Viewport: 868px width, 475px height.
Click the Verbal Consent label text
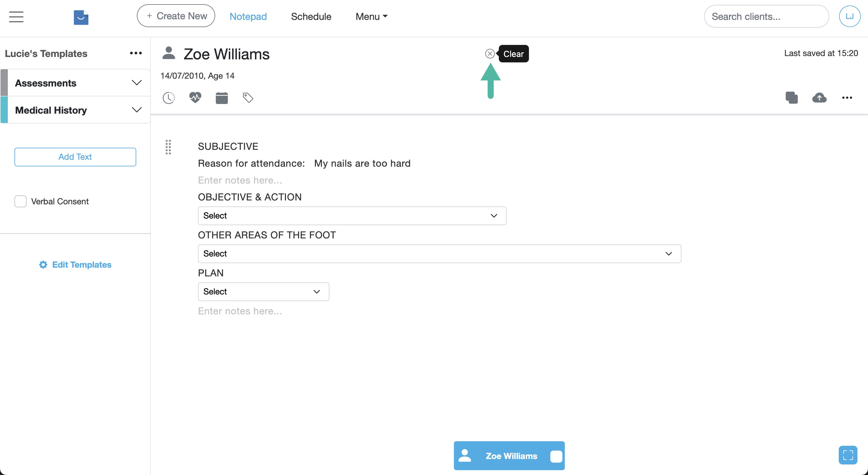tap(60, 201)
